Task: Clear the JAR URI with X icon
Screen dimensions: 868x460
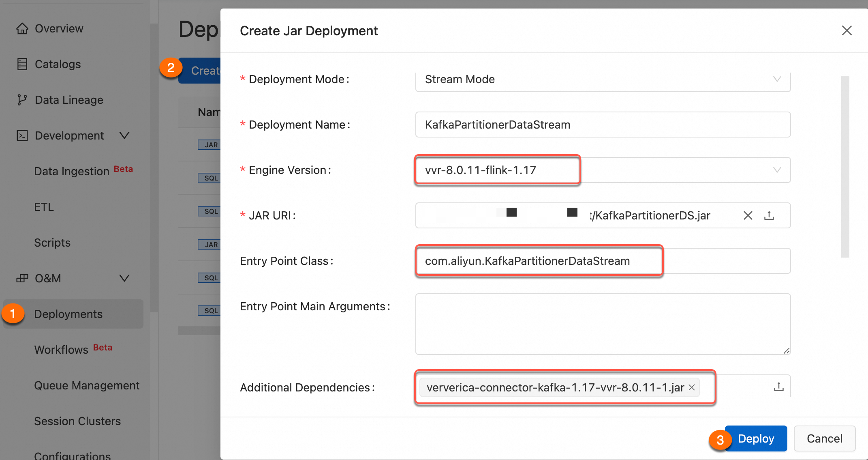Action: [748, 215]
